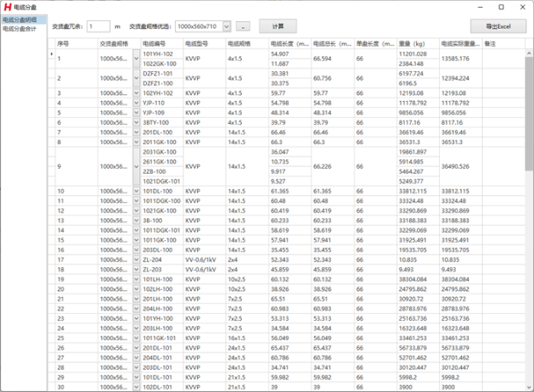
Task: Expand the 交货盘规格 dropdown in row 1
Action: click(x=137, y=59)
